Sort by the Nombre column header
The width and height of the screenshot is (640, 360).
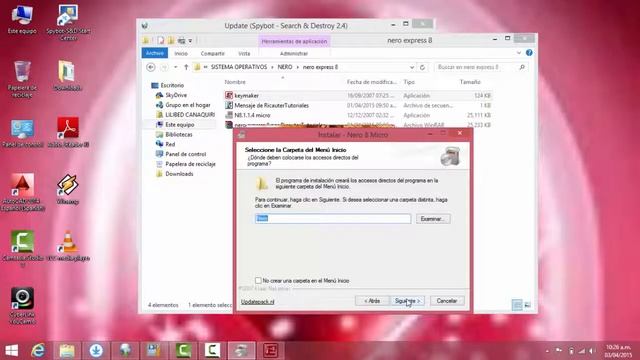coord(235,82)
